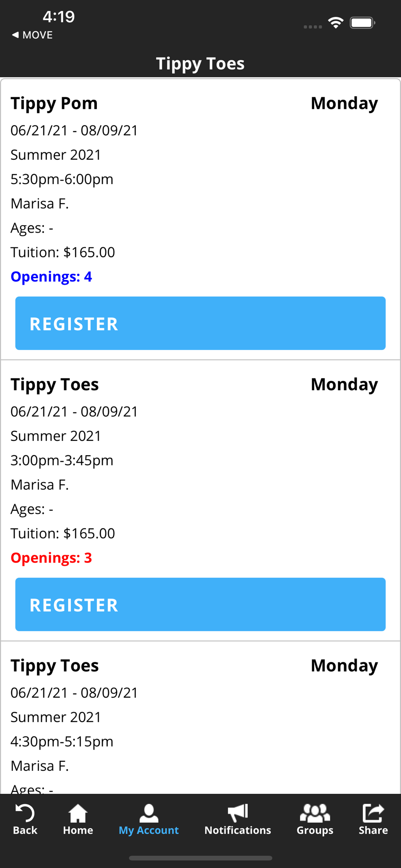Image resolution: width=401 pixels, height=868 pixels.
Task: Select the Groups tab label
Action: click(x=315, y=830)
